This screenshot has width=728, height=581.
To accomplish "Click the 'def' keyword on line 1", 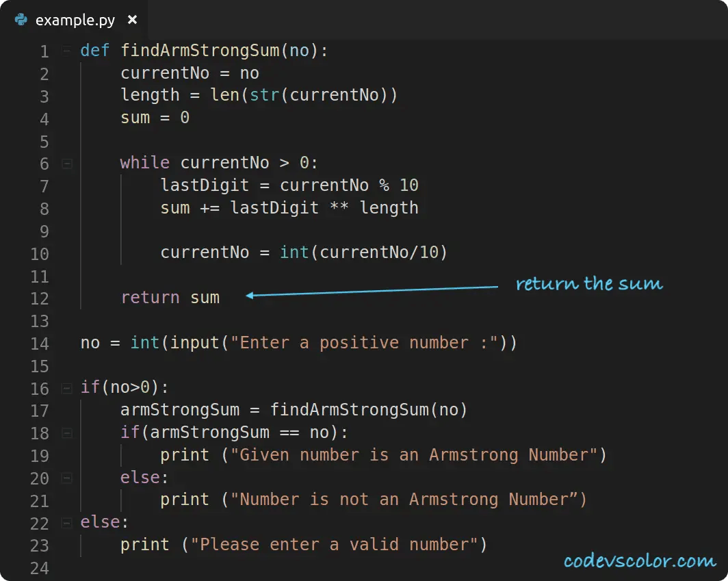I will click(x=94, y=50).
